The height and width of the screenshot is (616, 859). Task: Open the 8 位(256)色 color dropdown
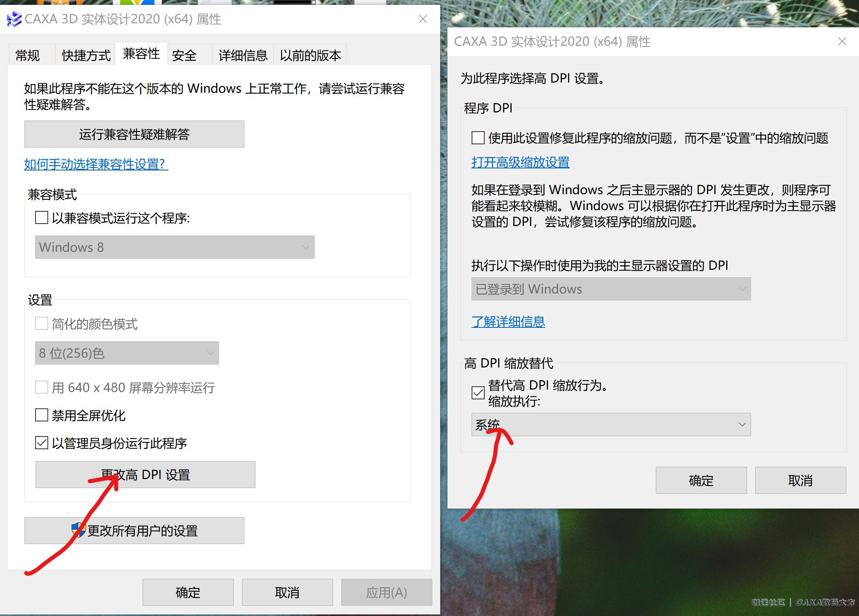(127, 353)
